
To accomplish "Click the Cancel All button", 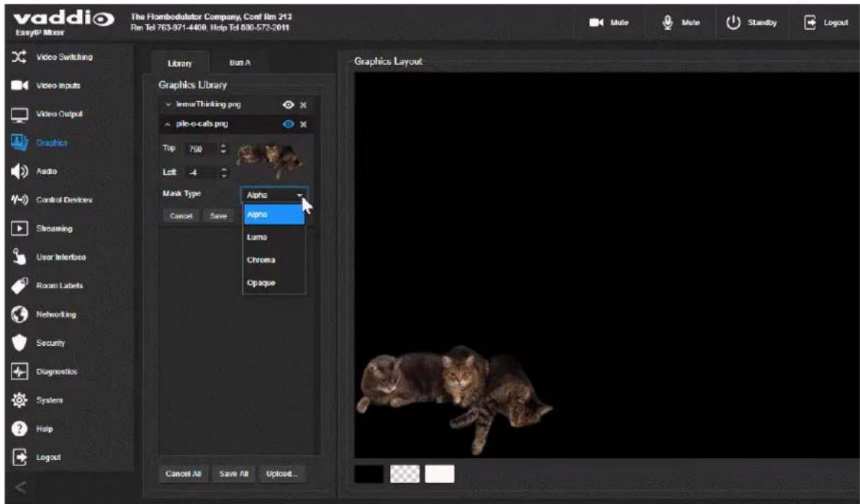I will click(x=184, y=474).
